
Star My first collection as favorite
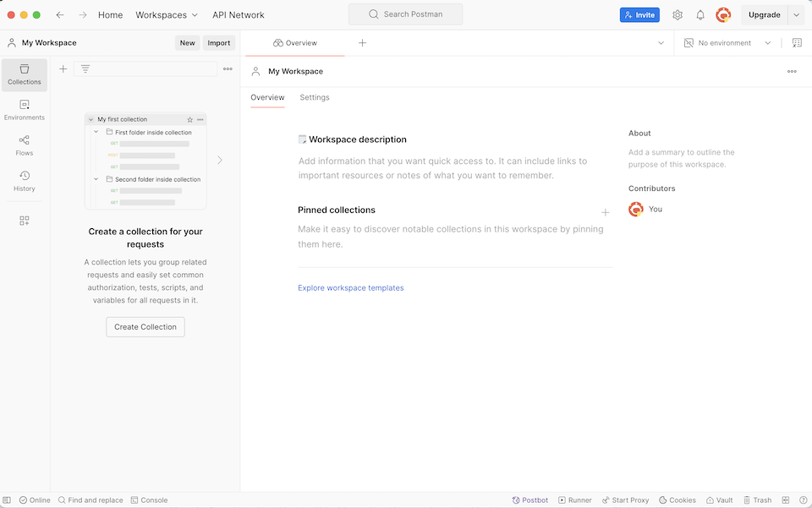pyautogui.click(x=190, y=119)
